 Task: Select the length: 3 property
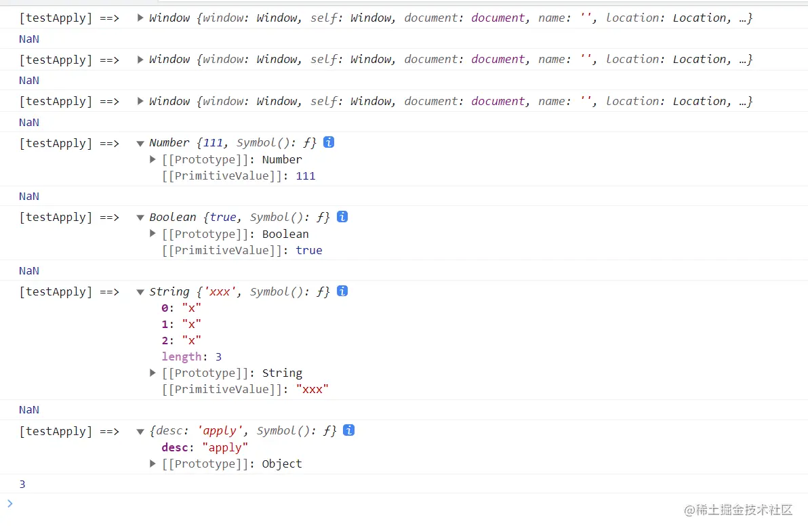click(x=192, y=357)
